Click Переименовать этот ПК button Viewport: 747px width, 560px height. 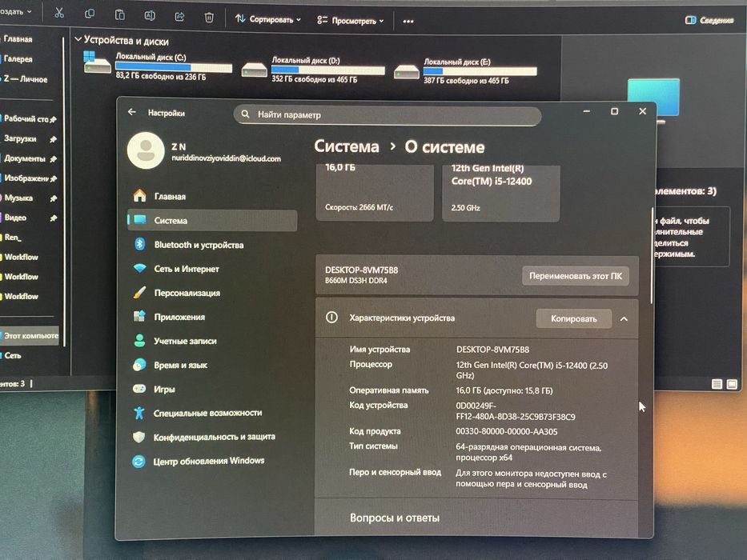click(x=576, y=276)
